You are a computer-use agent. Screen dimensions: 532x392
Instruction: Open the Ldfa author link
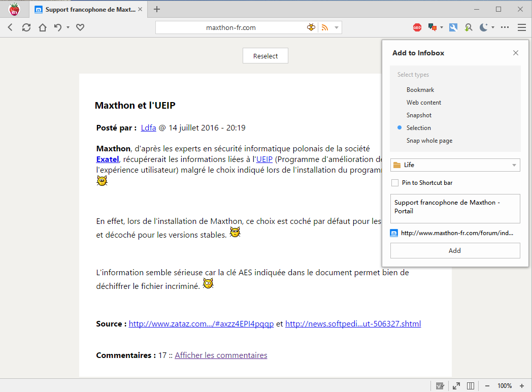tap(148, 128)
